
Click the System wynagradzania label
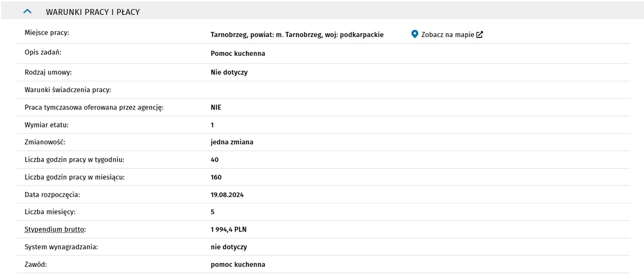(61, 247)
